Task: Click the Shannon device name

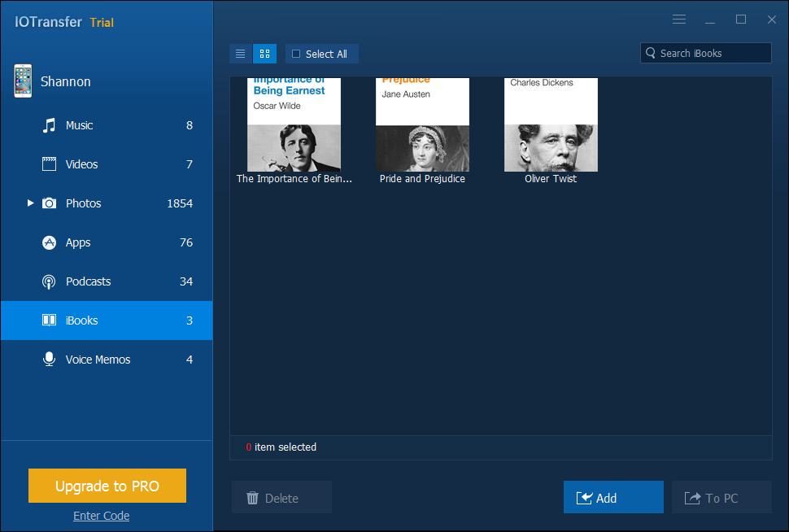Action: (65, 81)
